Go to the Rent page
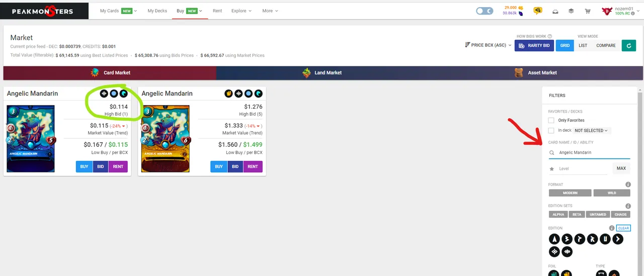Image resolution: width=644 pixels, height=276 pixels. [217, 11]
